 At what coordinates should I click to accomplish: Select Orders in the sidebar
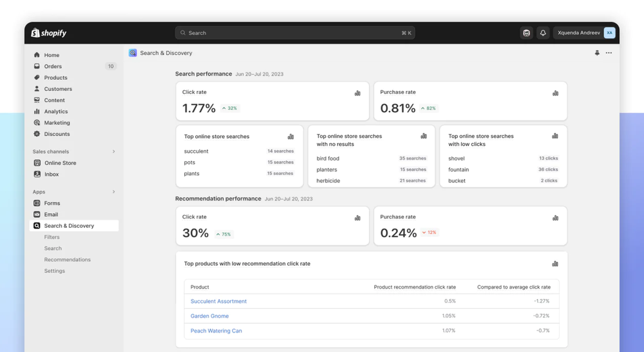click(53, 66)
